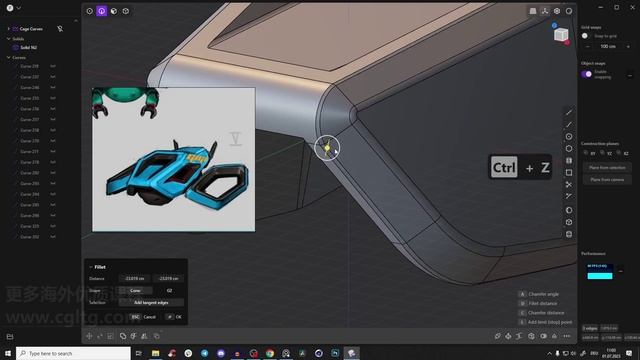The image size is (640, 360).
Task: Enable the G2 option in Fillet
Action: (169, 291)
